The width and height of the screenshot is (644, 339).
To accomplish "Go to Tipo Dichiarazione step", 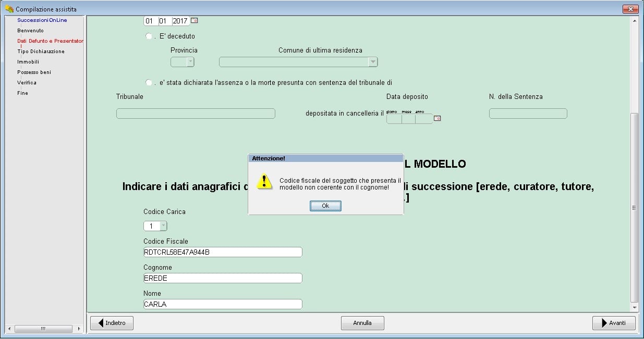I will (x=41, y=51).
